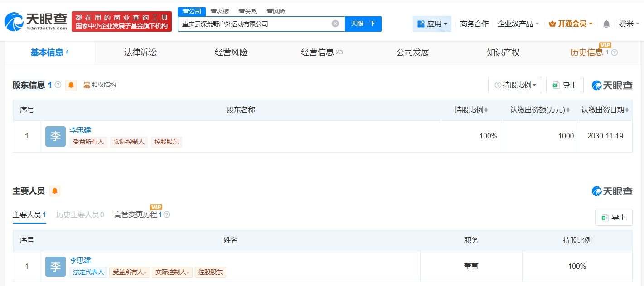Open the 应用 dropdown menu
644x286 pixels.
(432, 24)
